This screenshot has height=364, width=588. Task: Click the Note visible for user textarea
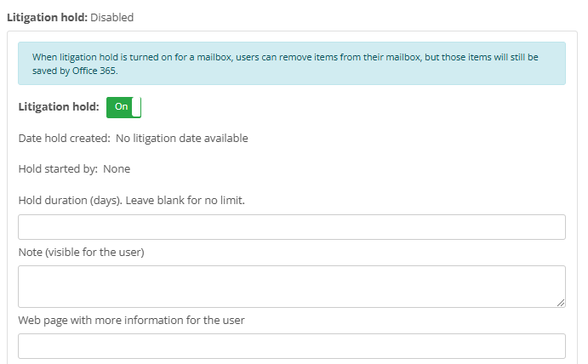[292, 287]
